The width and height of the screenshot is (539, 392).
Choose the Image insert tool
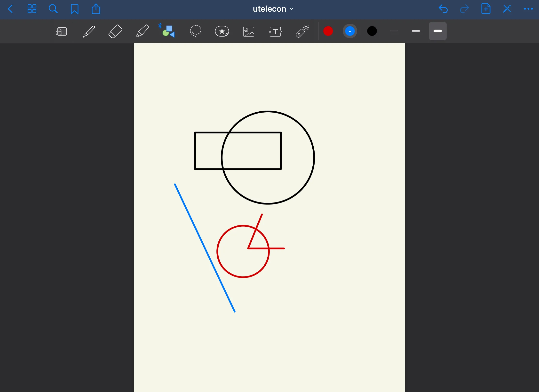(x=249, y=32)
